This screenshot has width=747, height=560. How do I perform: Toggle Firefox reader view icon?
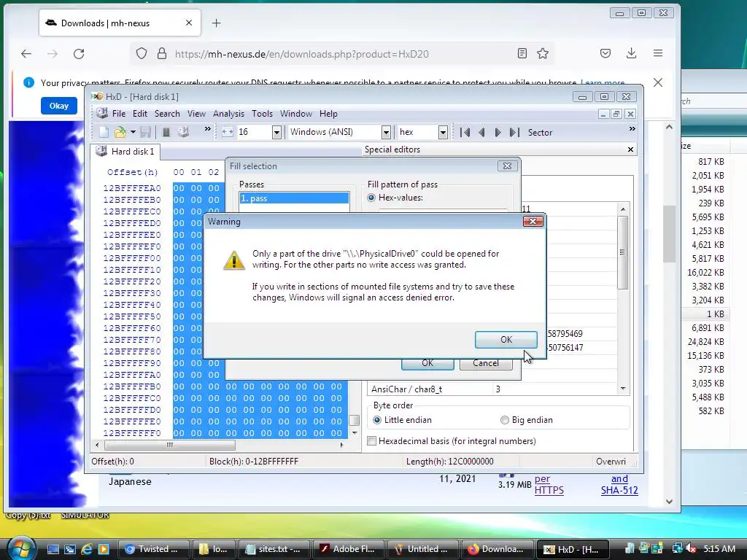(522, 53)
